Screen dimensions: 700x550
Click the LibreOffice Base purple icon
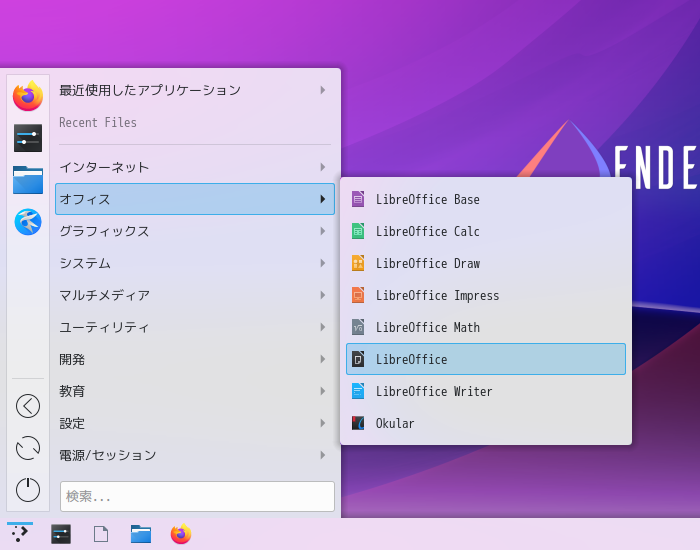pos(358,199)
